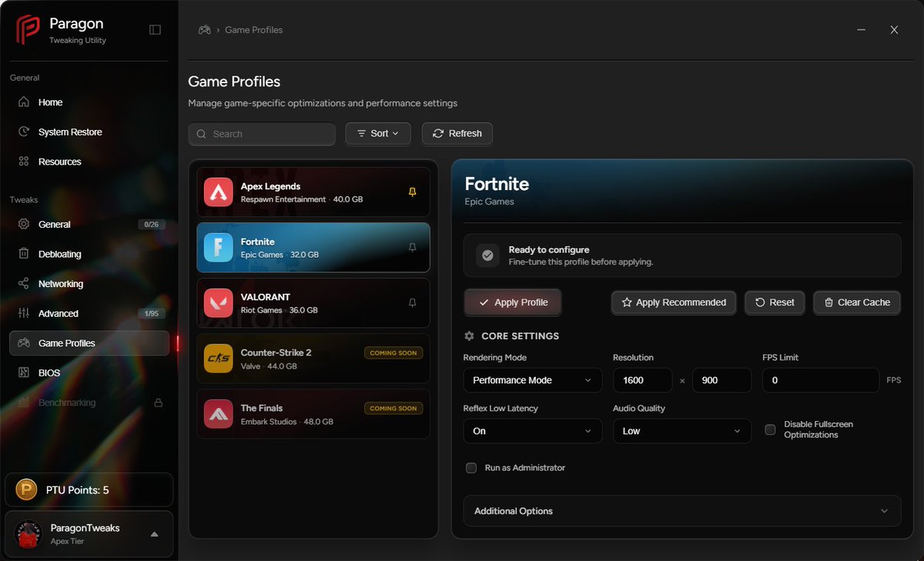
Task: Open the Reflex Low Latency dropdown
Action: 533,431
